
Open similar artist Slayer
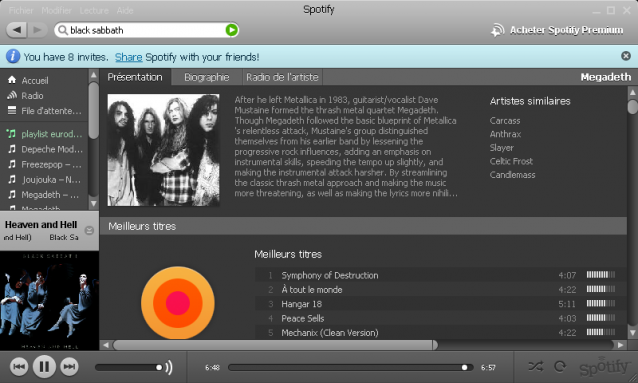[x=502, y=148]
